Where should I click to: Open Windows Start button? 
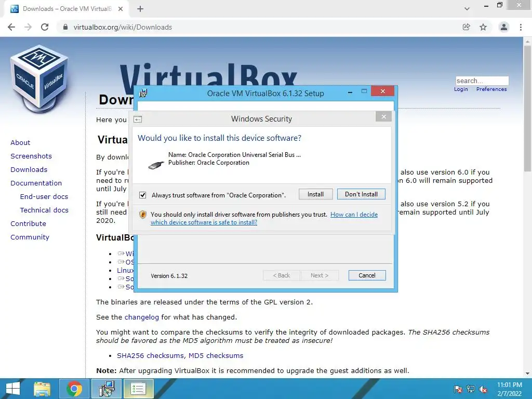coord(13,389)
